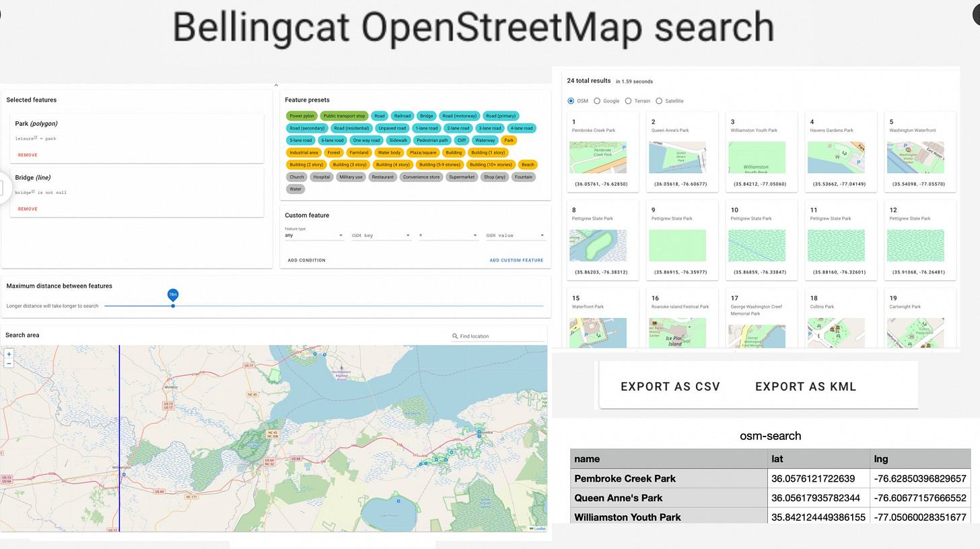Add the Road (primary) preset
Image resolution: width=980 pixels, height=549 pixels.
(500, 116)
